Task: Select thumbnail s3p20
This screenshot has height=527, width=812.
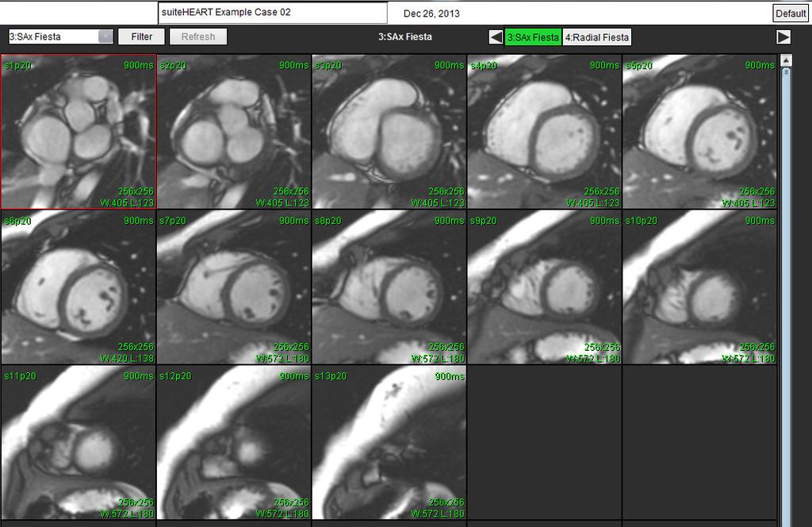Action: (389, 132)
